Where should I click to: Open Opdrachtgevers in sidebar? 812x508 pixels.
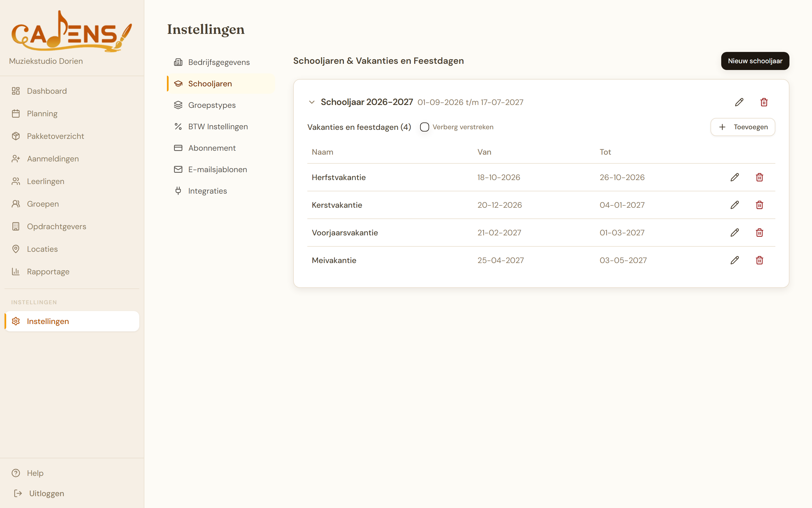tap(72, 226)
